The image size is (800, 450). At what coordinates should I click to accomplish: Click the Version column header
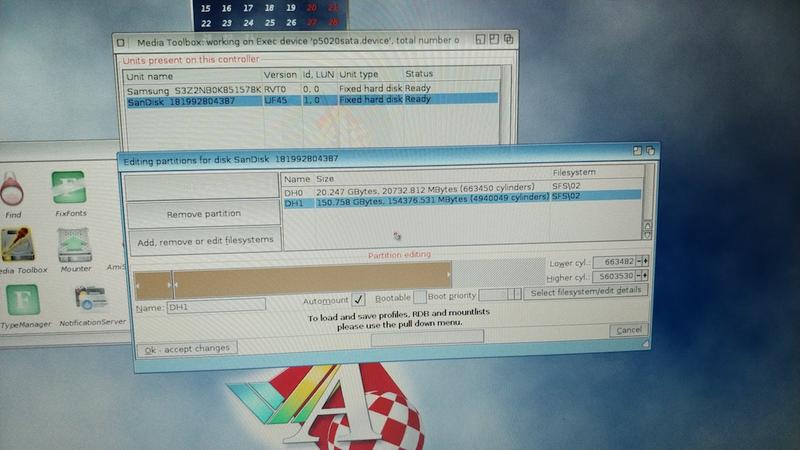pos(280,75)
